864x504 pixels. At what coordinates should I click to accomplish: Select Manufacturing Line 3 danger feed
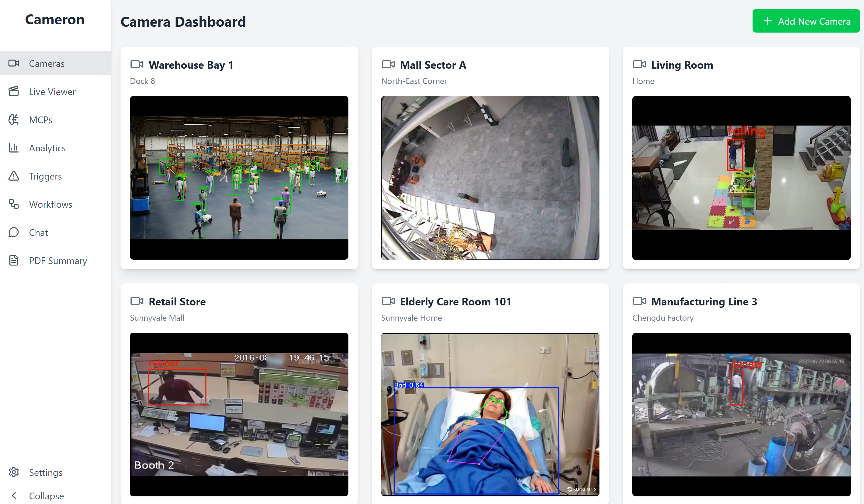741,414
